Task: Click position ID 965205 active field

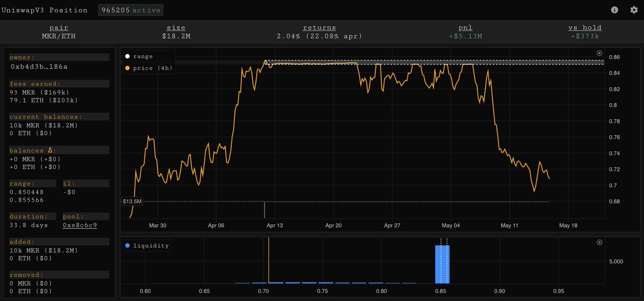Action: pos(131,10)
